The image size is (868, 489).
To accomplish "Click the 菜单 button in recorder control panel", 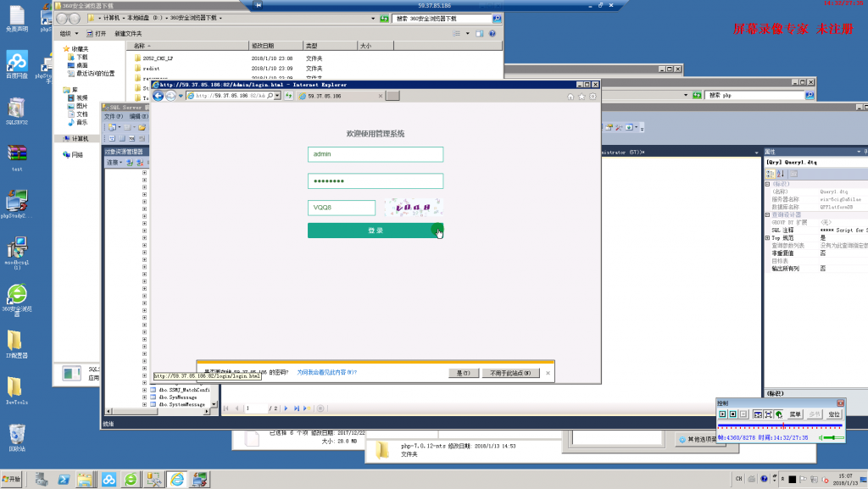I will [x=795, y=414].
